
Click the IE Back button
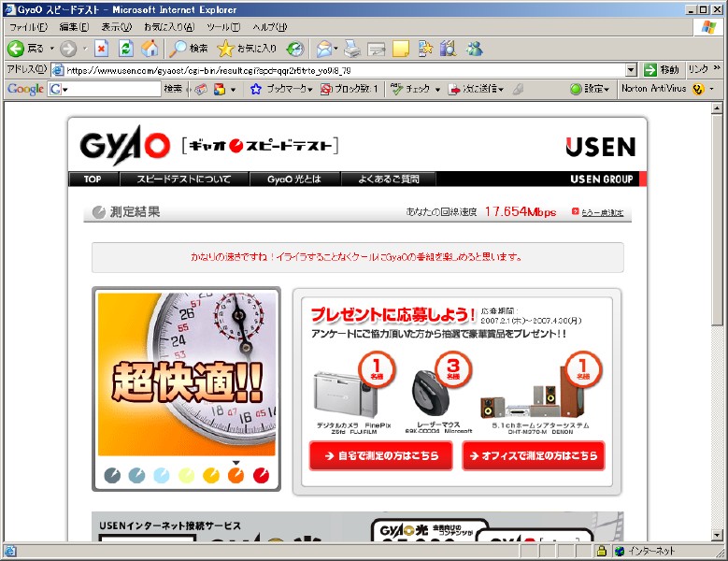tap(25, 48)
